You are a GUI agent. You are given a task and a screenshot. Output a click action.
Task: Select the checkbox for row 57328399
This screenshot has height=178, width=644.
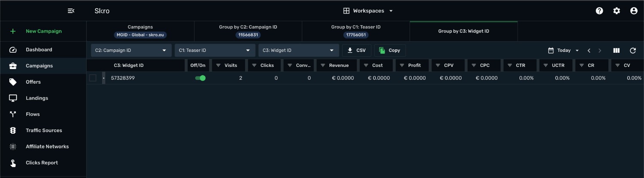[93, 78]
